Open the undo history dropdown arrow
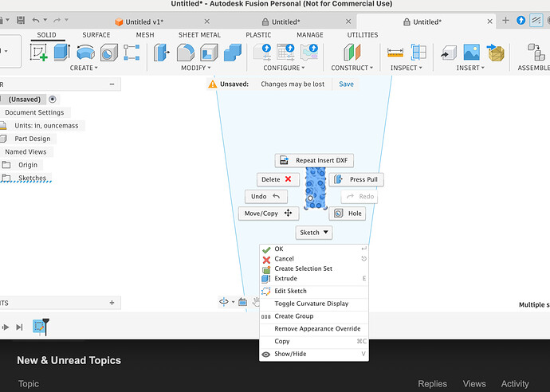 pyautogui.click(x=45, y=20)
